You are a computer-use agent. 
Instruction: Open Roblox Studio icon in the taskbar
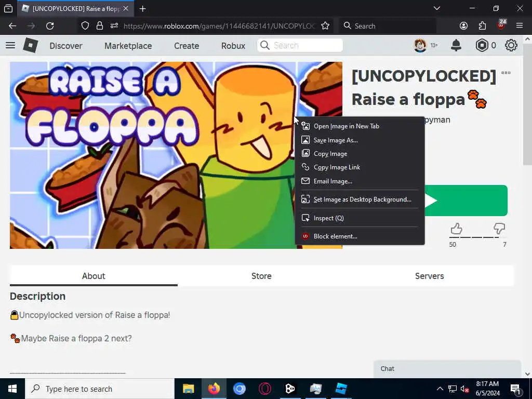341,389
